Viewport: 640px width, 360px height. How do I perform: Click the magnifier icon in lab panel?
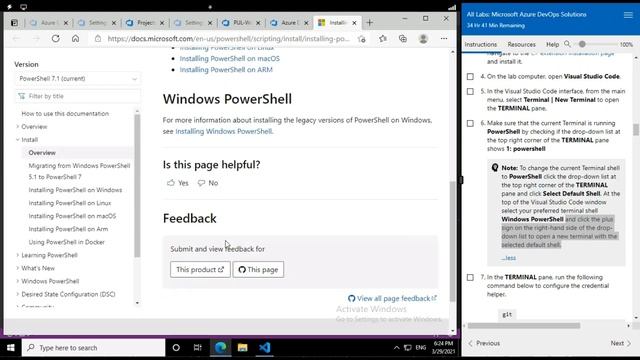coord(567,44)
